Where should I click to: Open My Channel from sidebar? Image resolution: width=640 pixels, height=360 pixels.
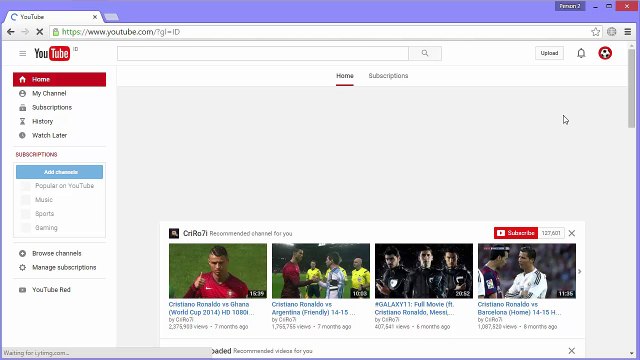[x=49, y=93]
